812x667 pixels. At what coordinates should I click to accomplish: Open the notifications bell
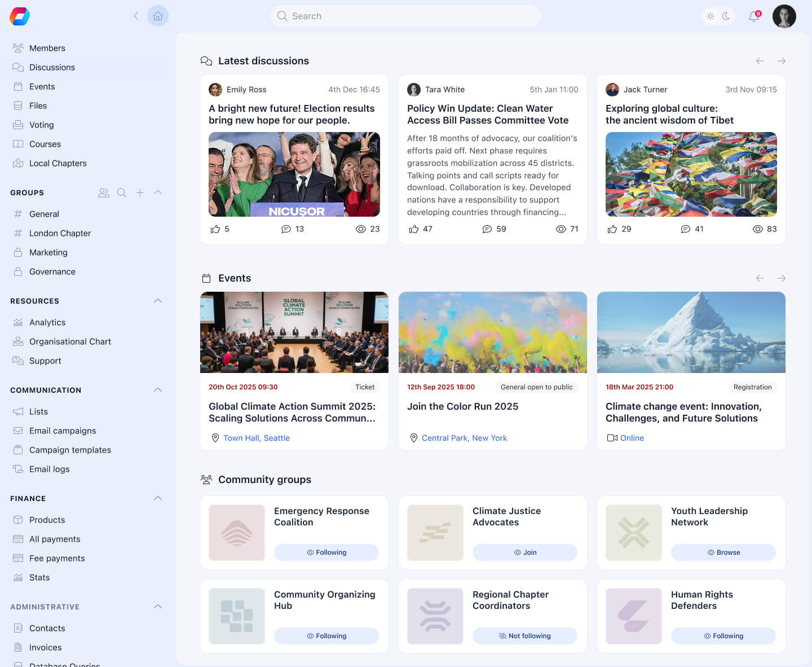click(754, 16)
